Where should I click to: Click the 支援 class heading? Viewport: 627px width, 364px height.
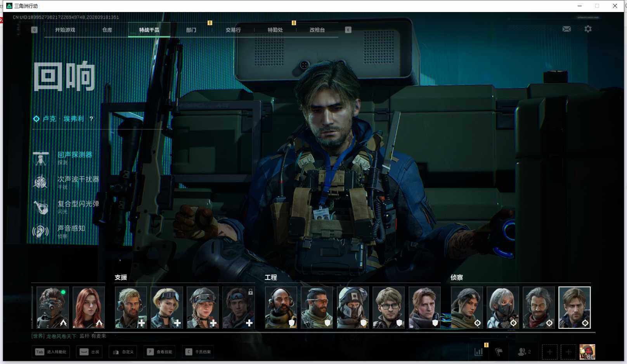[x=121, y=278]
